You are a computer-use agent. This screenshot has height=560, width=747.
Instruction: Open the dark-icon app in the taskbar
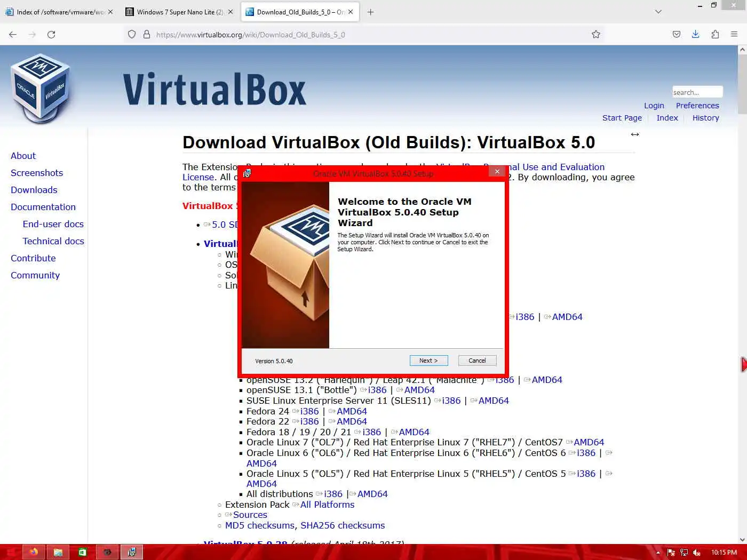[107, 552]
